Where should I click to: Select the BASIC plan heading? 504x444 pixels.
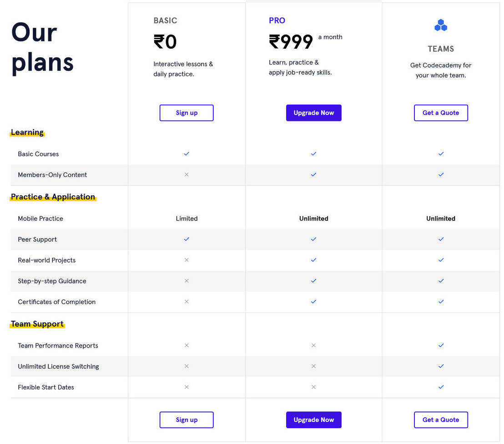(x=165, y=20)
